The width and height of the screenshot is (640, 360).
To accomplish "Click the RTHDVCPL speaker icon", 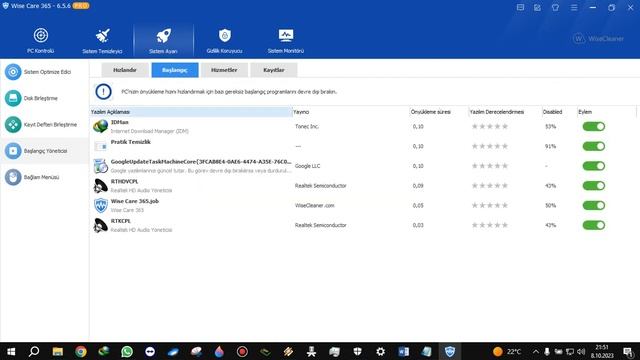I will tap(100, 186).
